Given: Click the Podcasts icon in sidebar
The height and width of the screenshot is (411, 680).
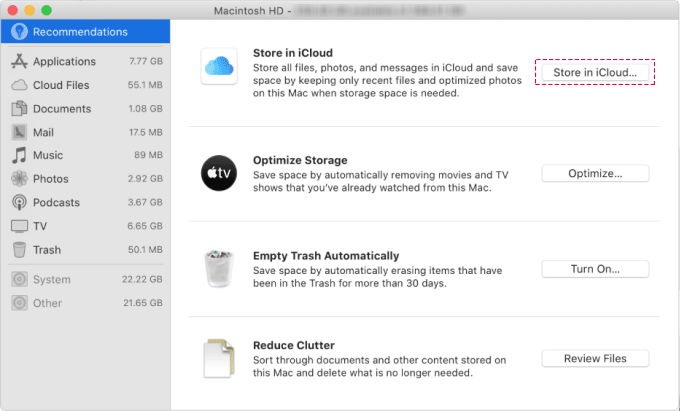Looking at the screenshot, I should pyautogui.click(x=19, y=202).
